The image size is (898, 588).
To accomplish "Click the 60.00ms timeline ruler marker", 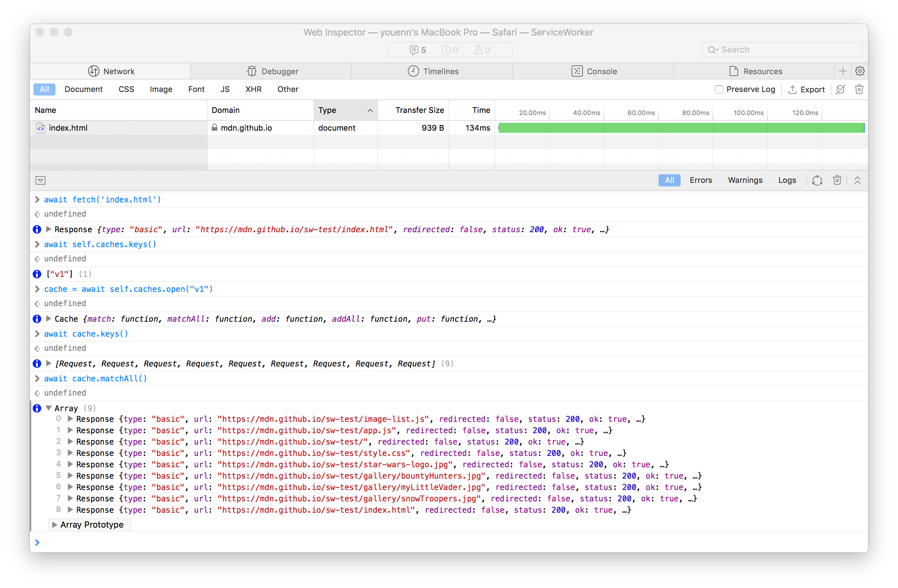I will (x=641, y=113).
